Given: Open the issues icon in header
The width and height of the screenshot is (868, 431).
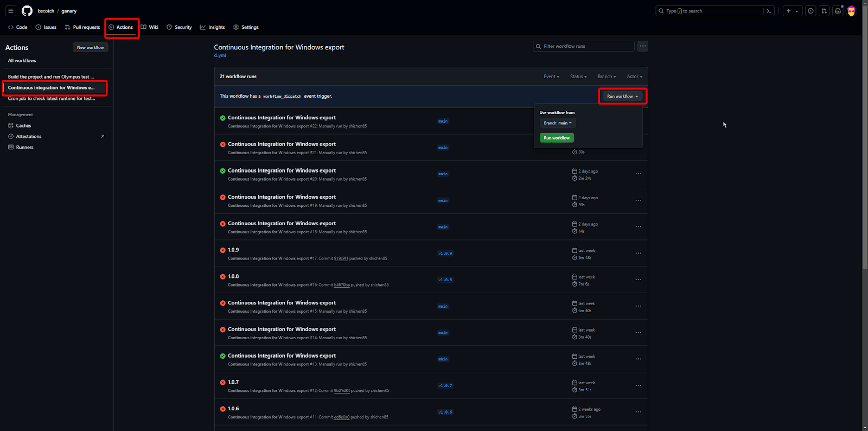Looking at the screenshot, I should pyautogui.click(x=810, y=11).
